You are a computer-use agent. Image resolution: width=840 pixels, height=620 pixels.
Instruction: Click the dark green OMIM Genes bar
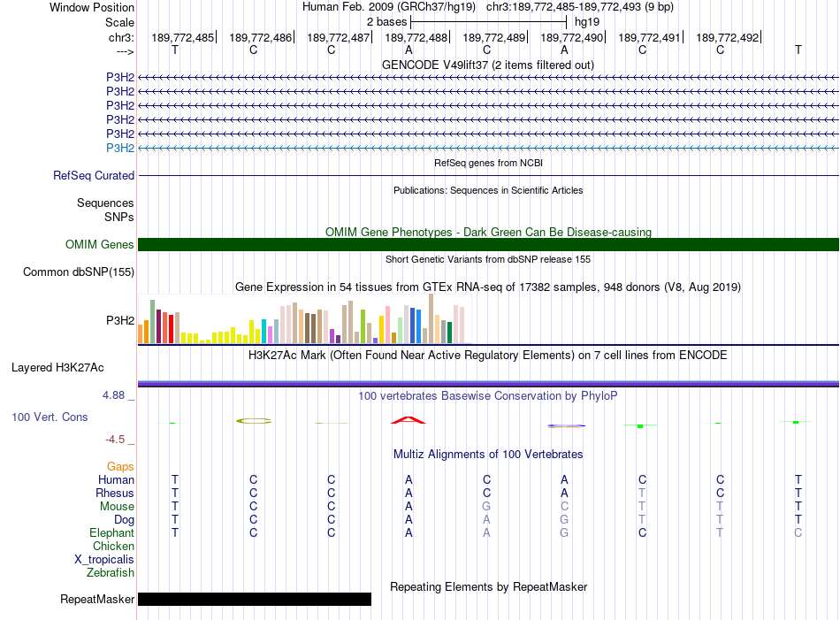488,244
